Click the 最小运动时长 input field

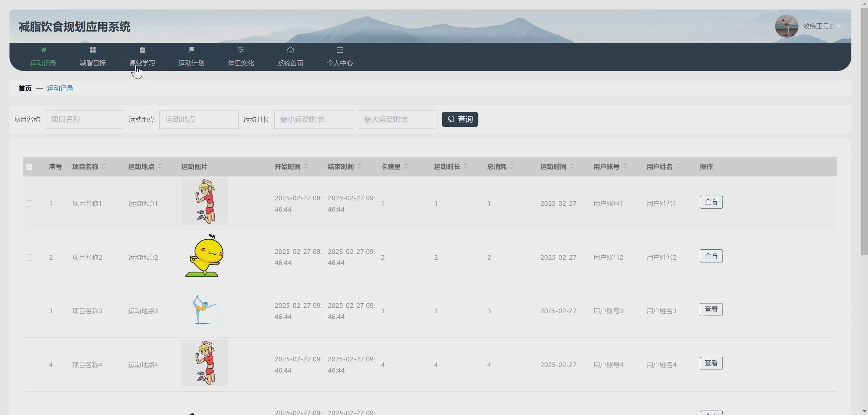[x=314, y=119]
